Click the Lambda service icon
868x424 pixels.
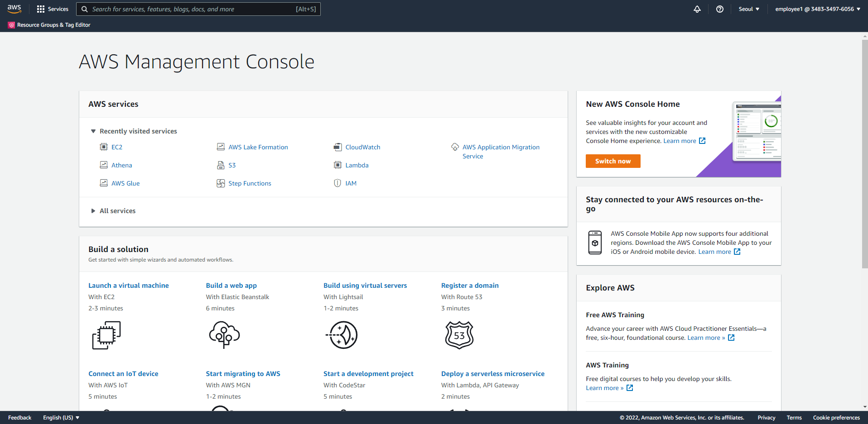[x=338, y=165]
